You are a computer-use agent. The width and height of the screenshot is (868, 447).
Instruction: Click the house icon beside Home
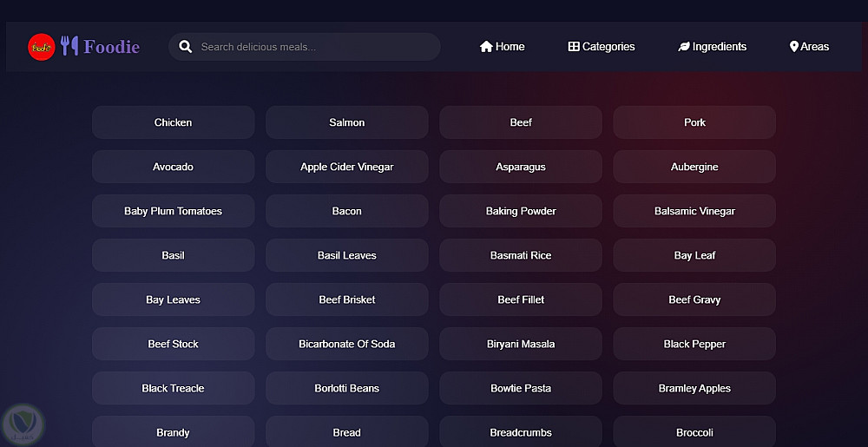486,47
